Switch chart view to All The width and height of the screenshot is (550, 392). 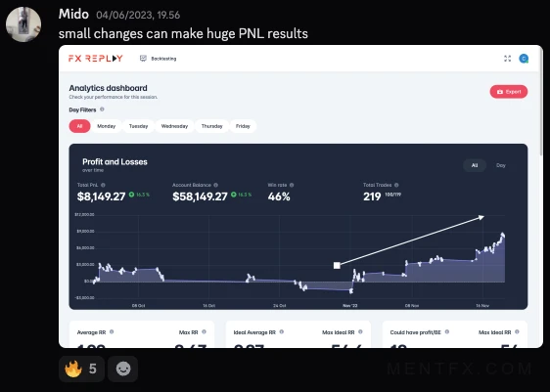coord(475,165)
